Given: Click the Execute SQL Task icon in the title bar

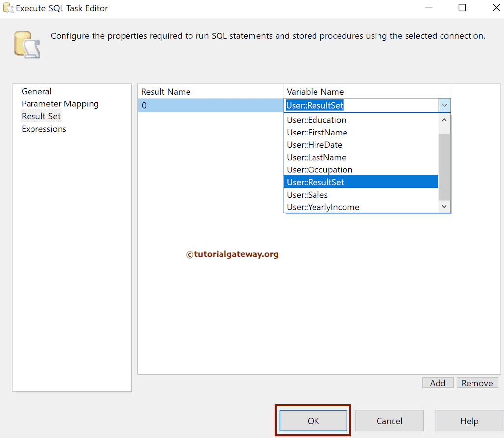Looking at the screenshot, I should [7, 7].
